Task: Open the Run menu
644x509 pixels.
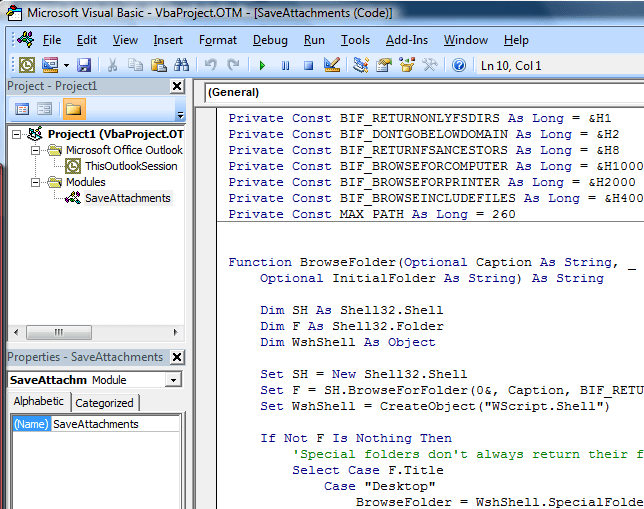Action: pos(314,40)
